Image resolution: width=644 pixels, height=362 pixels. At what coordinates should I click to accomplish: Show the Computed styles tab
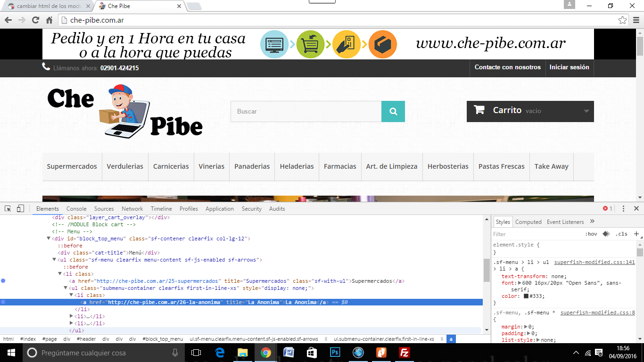[x=528, y=222]
